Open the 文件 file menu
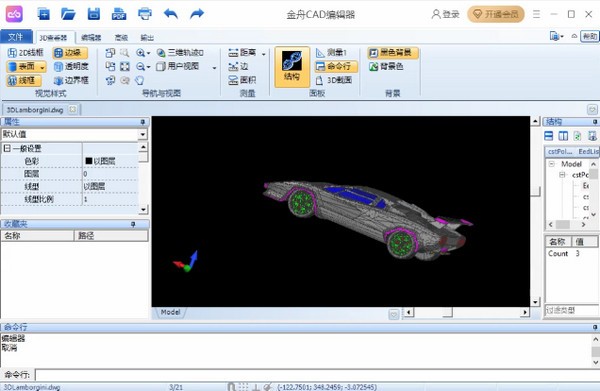This screenshot has height=391, width=600. pos(16,37)
